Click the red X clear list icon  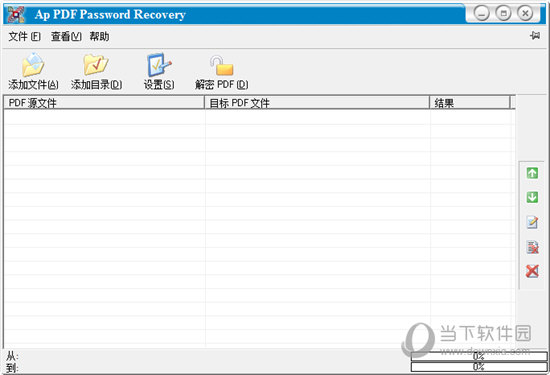pyautogui.click(x=532, y=271)
